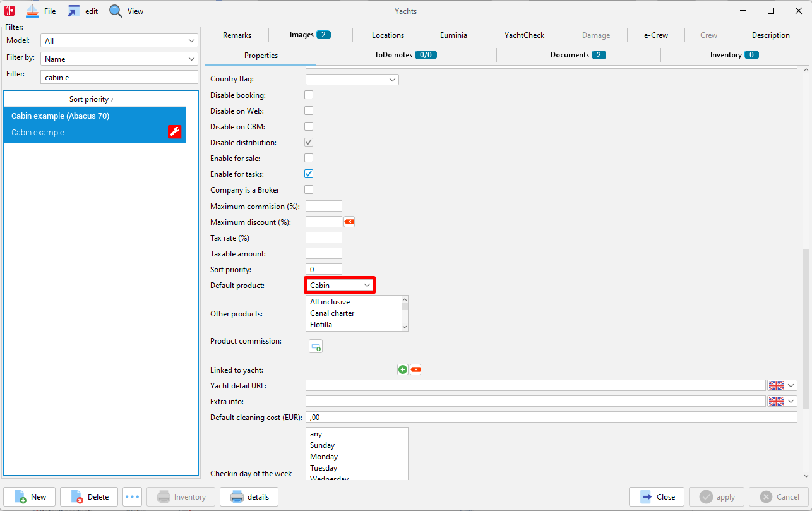Open the Country flag dropdown

click(352, 80)
